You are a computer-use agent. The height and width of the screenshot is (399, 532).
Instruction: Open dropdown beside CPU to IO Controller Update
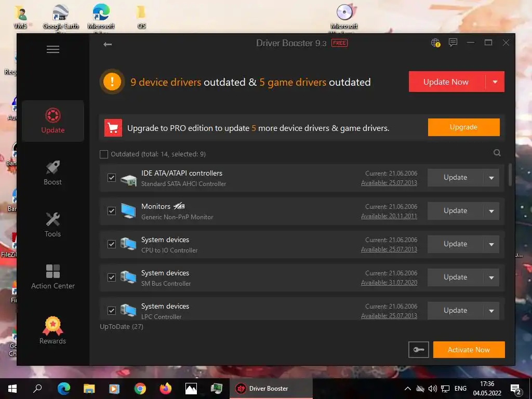click(491, 244)
